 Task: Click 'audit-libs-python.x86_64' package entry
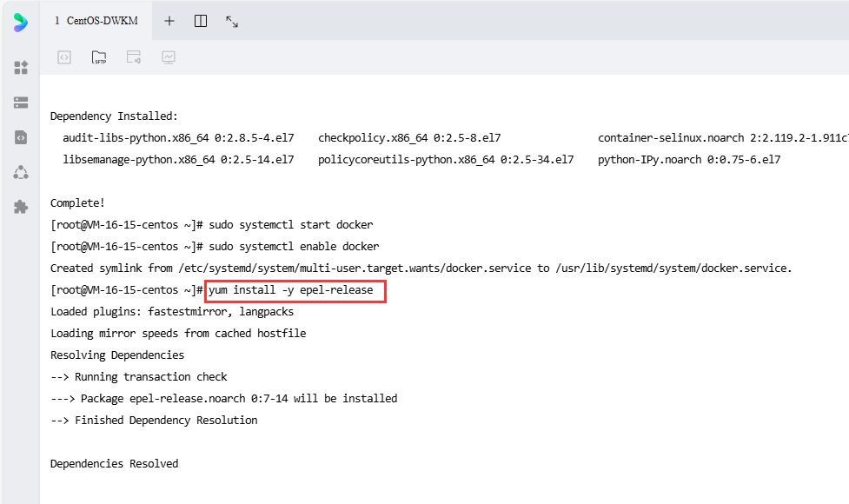coord(178,138)
